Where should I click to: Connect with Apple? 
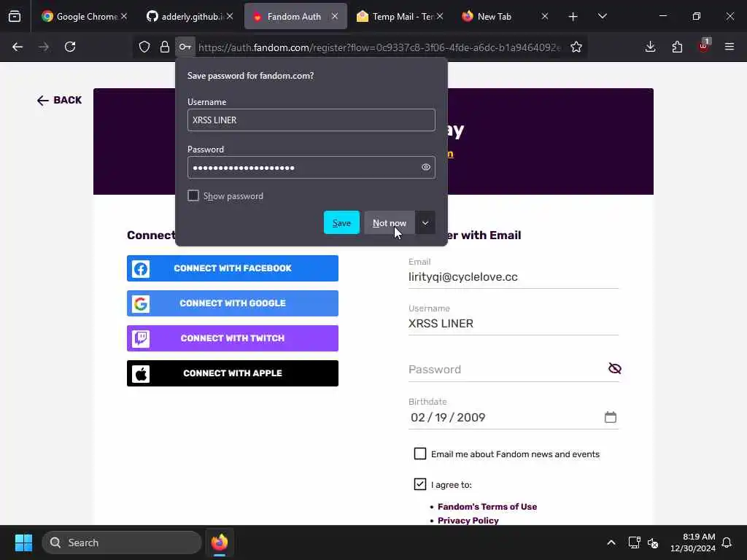pos(233,373)
